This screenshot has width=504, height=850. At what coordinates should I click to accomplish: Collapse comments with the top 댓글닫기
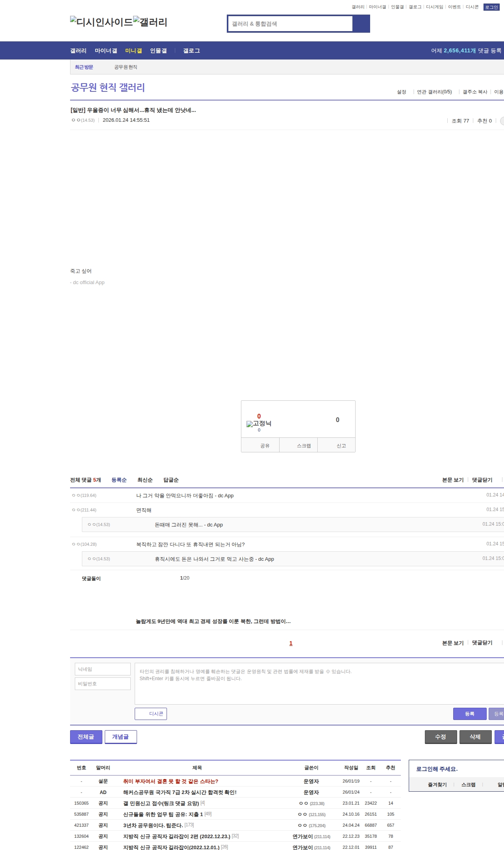coord(482,480)
